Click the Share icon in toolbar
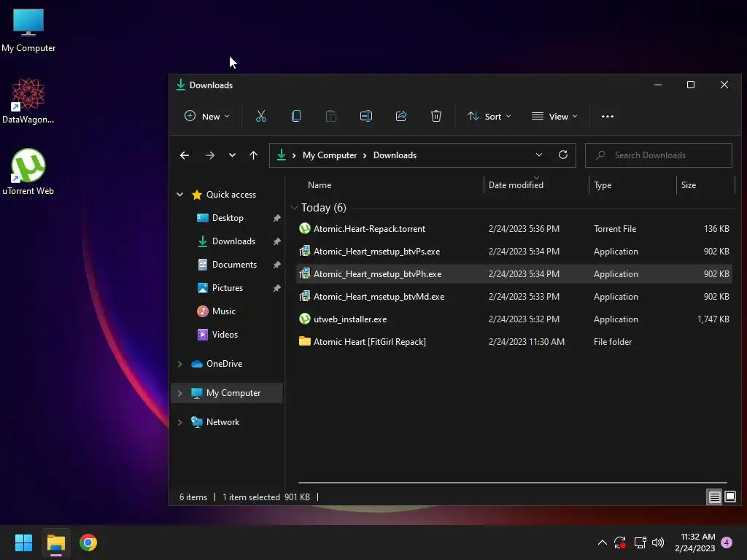This screenshot has height=560, width=747. pyautogui.click(x=401, y=116)
